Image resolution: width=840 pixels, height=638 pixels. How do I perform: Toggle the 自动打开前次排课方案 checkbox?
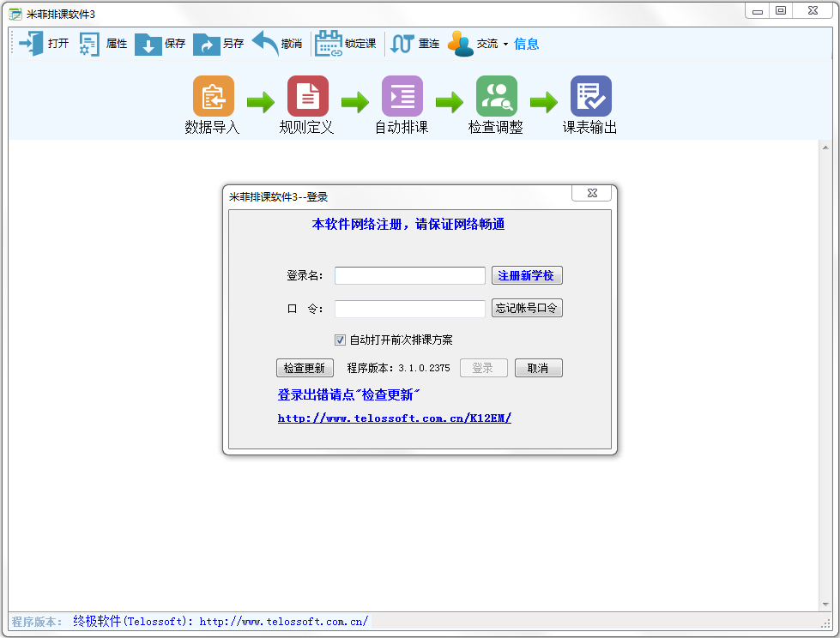340,340
